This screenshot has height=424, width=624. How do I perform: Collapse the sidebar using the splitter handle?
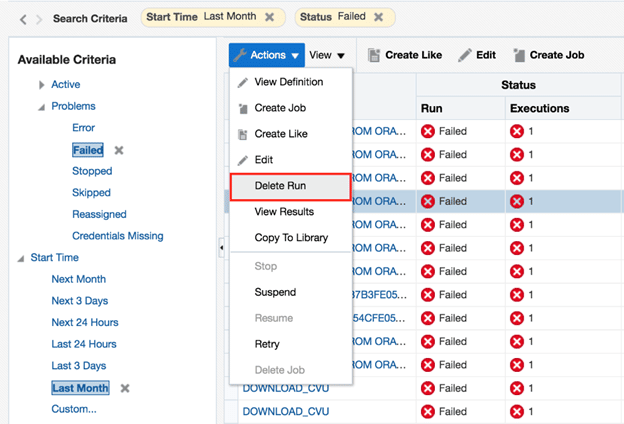(x=221, y=247)
